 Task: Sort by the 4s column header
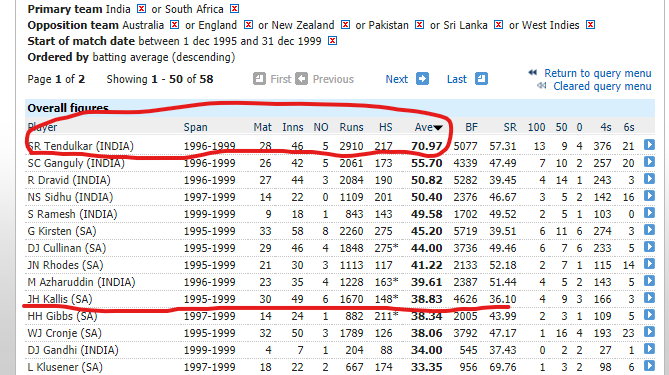[605, 127]
